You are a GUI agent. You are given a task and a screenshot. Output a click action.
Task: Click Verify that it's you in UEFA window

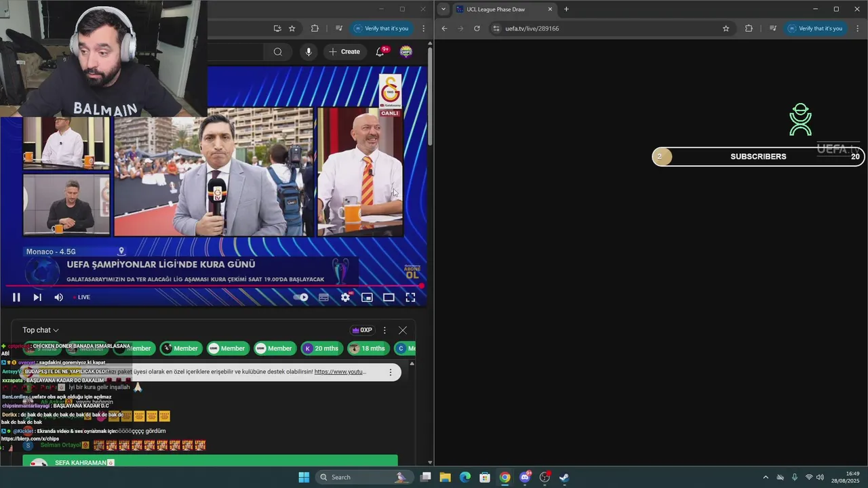point(816,28)
